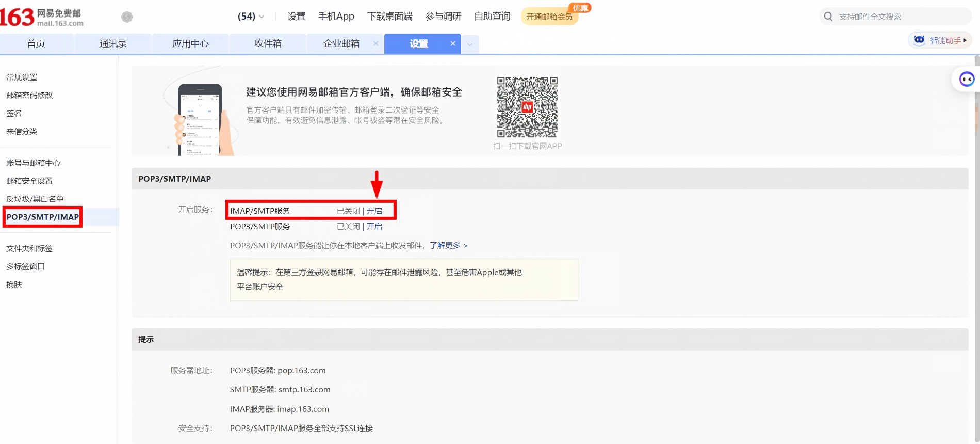Open the unread count (54) dropdown

(x=251, y=17)
